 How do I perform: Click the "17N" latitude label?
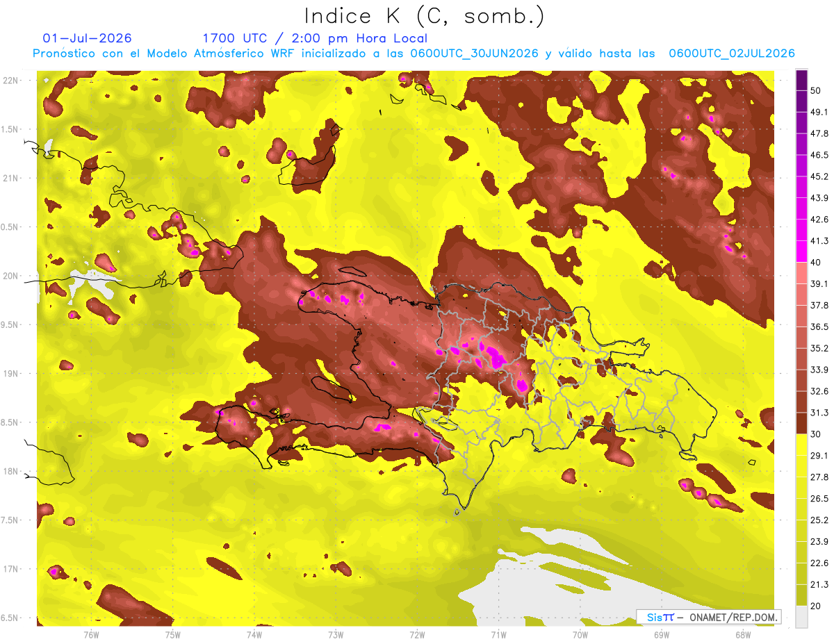(10, 569)
